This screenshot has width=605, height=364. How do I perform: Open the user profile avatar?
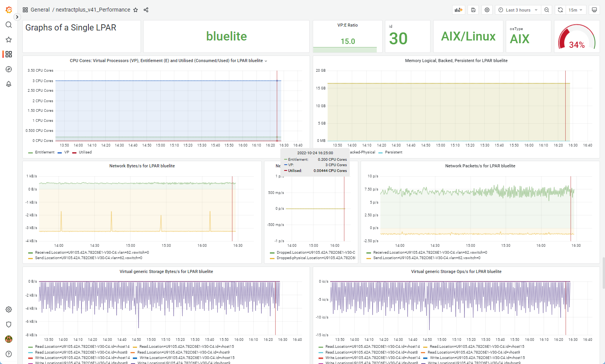click(8, 339)
